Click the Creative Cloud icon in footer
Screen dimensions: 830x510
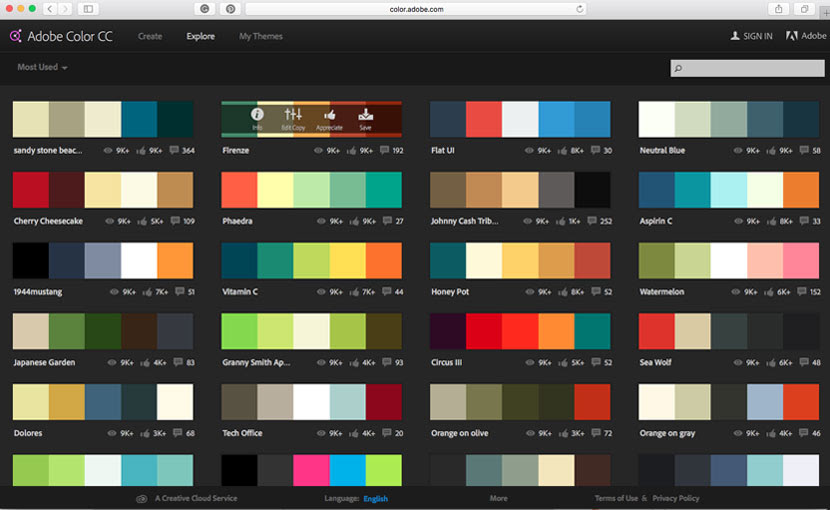point(141,499)
